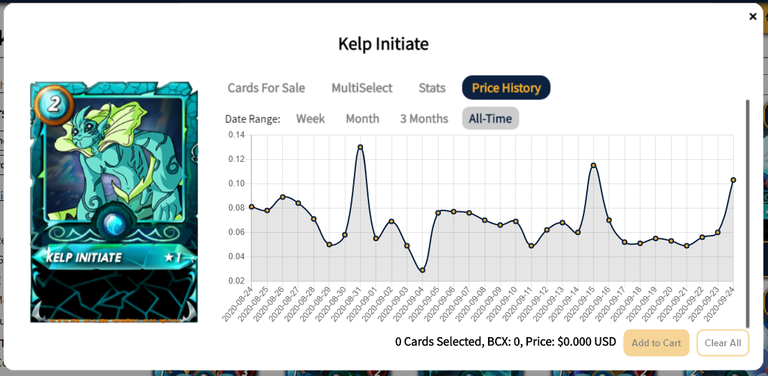
Task: Click the Clear All button
Action: point(722,343)
